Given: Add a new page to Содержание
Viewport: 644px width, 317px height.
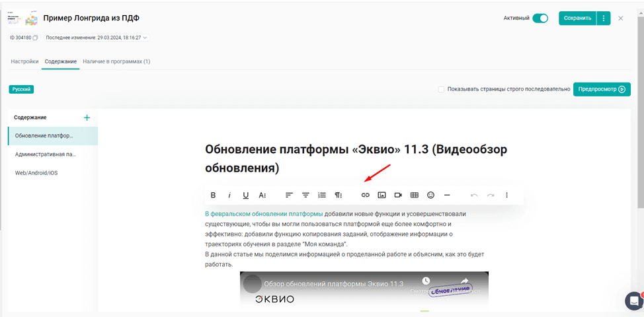Looking at the screenshot, I should coord(87,118).
